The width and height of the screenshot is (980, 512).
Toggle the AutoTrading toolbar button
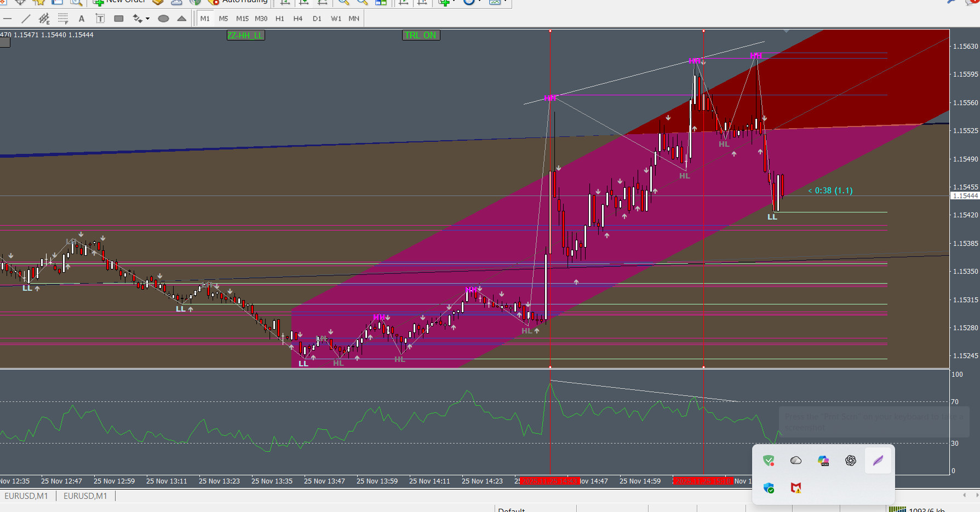pyautogui.click(x=238, y=2)
